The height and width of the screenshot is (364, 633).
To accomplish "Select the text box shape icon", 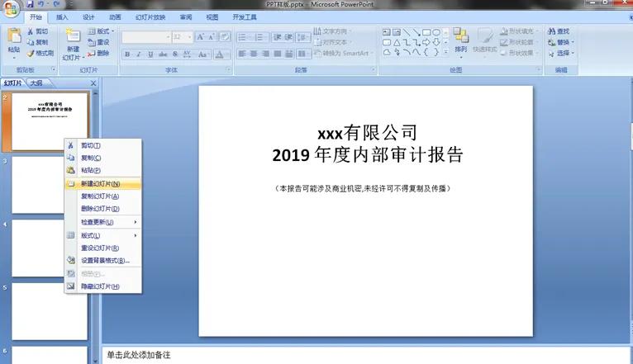I will [x=387, y=32].
